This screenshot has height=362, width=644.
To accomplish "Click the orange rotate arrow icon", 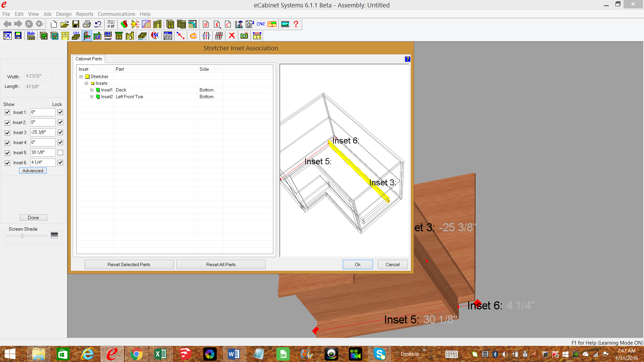I will [x=193, y=36].
